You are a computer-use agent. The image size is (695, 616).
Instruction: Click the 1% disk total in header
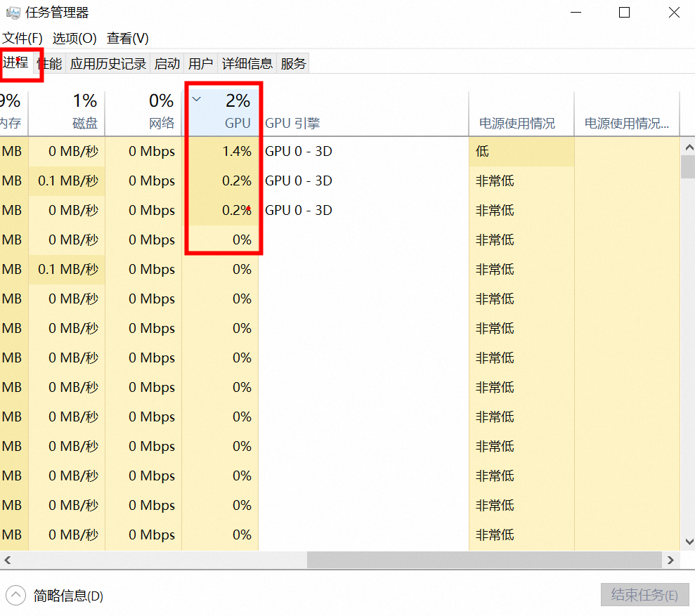coord(84,100)
